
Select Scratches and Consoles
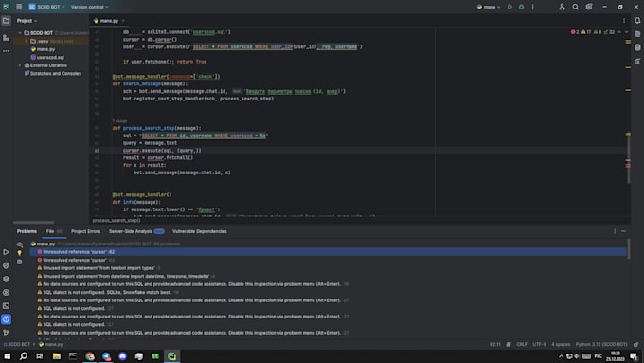point(56,73)
